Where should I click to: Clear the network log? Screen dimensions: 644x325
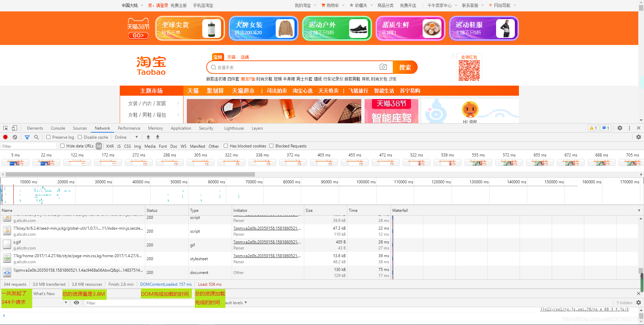point(15,137)
